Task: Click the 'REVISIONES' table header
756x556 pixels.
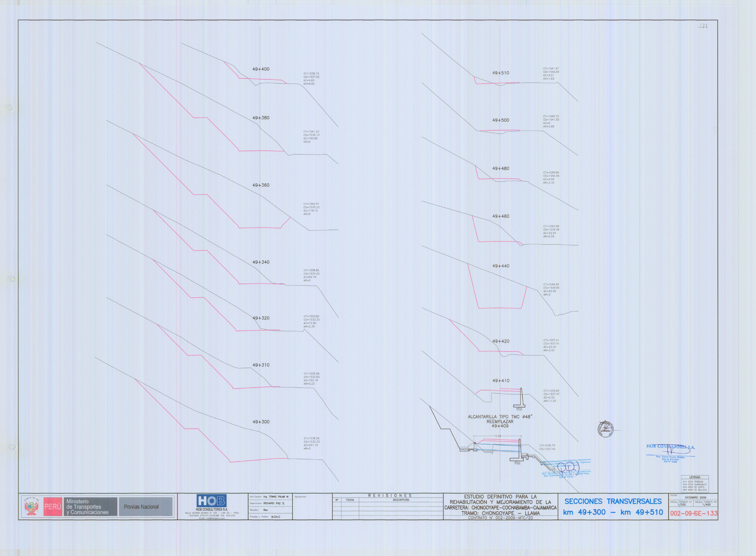Action: point(390,495)
